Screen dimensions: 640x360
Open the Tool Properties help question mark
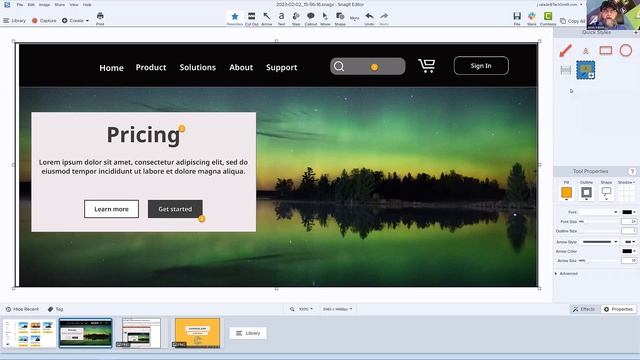(632, 171)
